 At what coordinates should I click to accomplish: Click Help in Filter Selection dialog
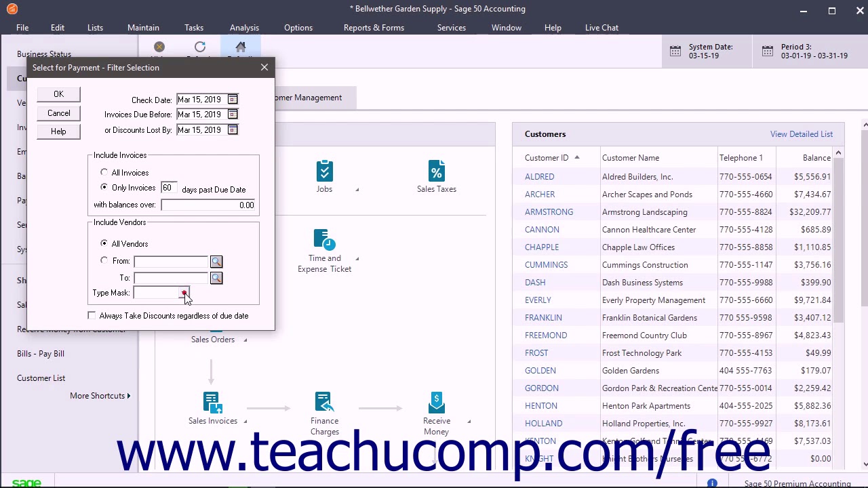[58, 131]
